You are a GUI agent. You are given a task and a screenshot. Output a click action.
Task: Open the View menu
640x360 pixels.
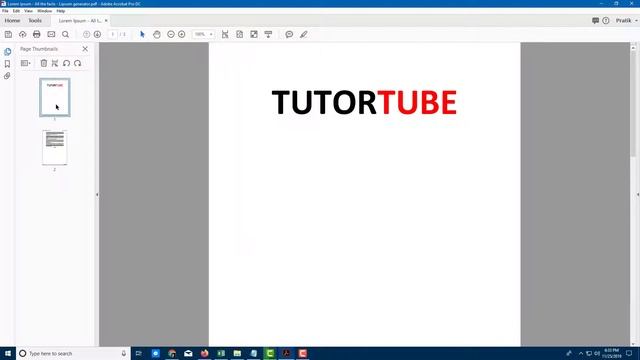tap(29, 11)
